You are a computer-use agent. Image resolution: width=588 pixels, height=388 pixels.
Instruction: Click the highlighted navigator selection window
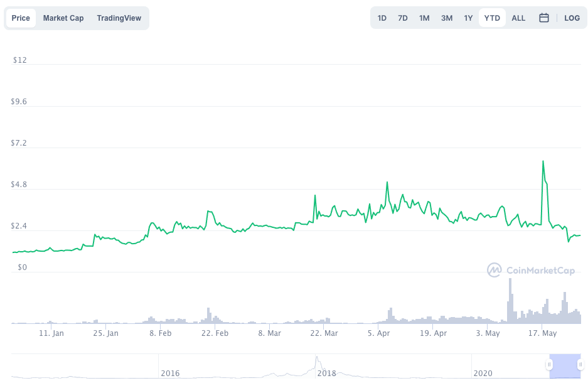(x=565, y=366)
